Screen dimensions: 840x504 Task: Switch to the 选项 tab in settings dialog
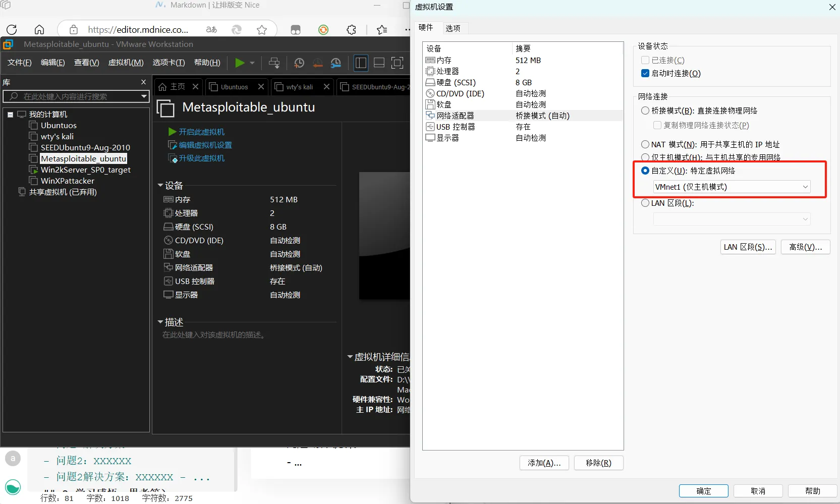tap(453, 28)
